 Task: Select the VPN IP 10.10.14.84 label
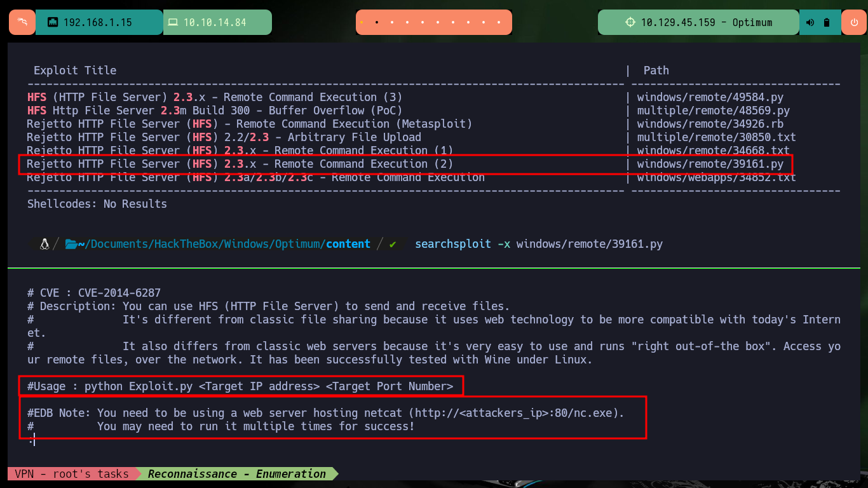215,22
